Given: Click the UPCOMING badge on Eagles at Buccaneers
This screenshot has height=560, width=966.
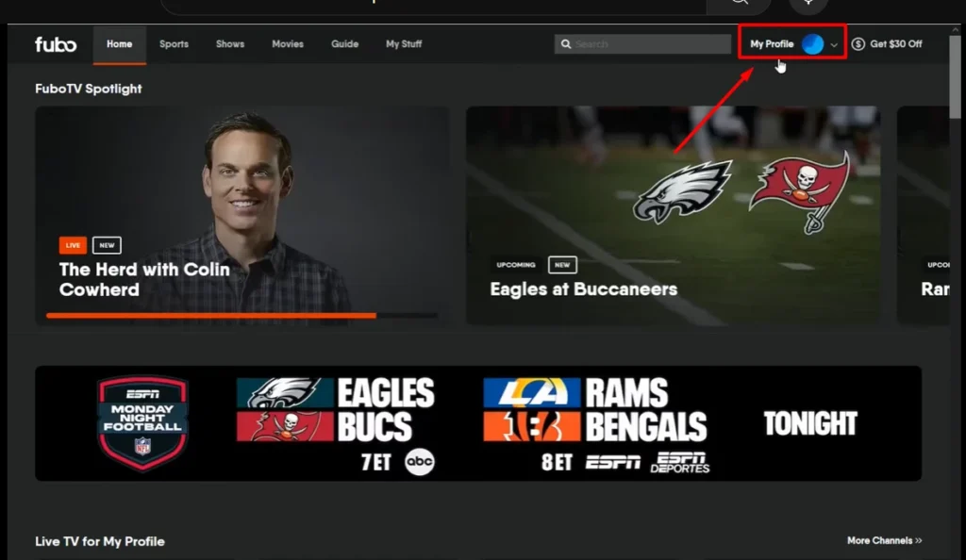Looking at the screenshot, I should click(x=516, y=265).
